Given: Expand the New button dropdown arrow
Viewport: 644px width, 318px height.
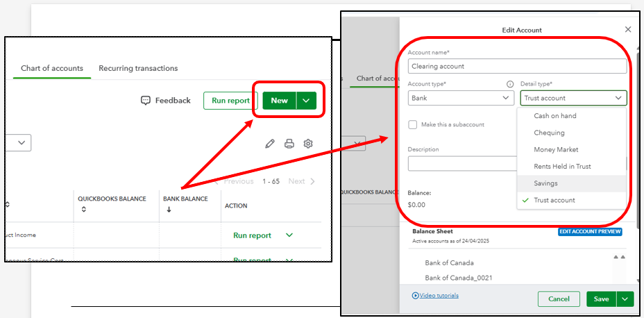Looking at the screenshot, I should [x=307, y=101].
